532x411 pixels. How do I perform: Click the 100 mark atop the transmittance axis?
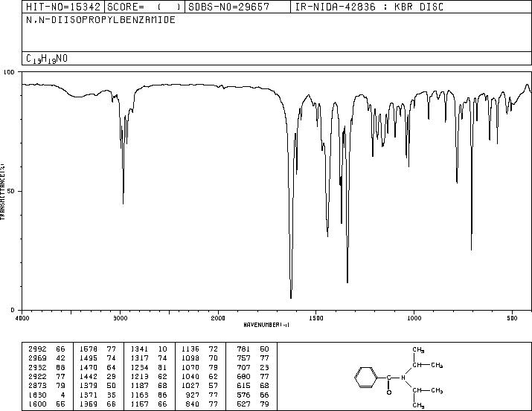(x=9, y=72)
